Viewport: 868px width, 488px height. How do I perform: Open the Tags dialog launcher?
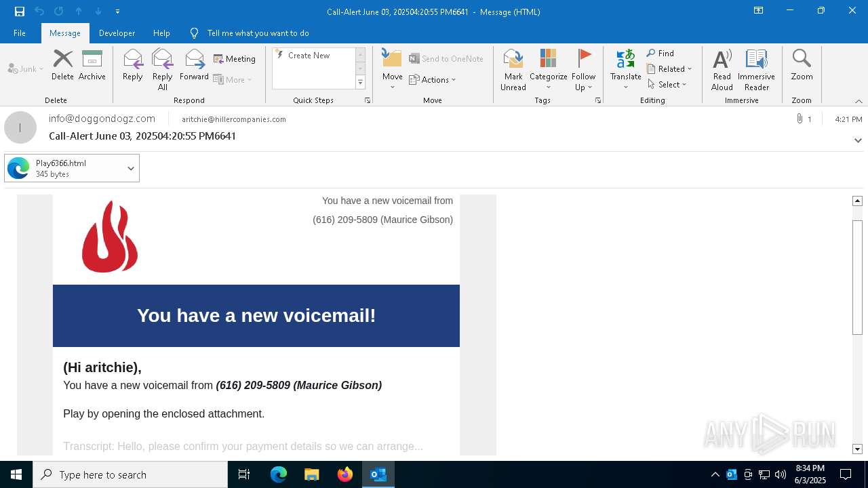[x=598, y=100]
